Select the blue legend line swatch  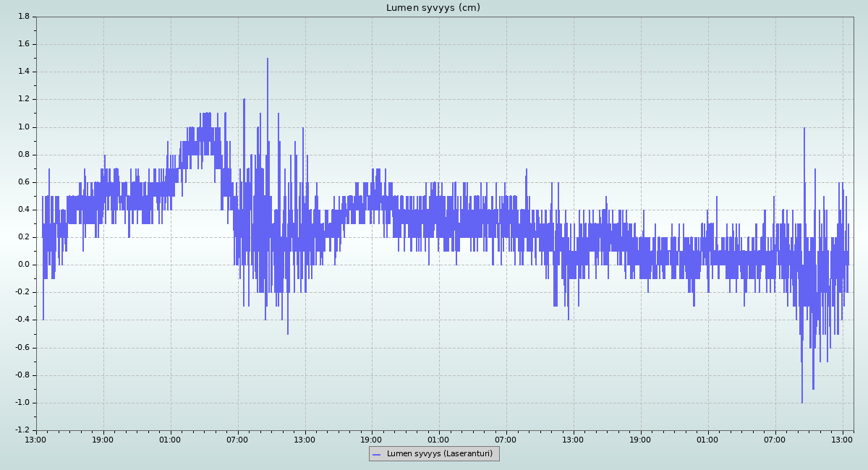376,454
